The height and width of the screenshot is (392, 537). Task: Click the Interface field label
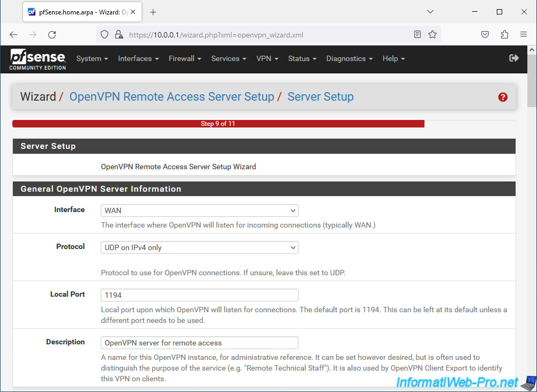70,209
